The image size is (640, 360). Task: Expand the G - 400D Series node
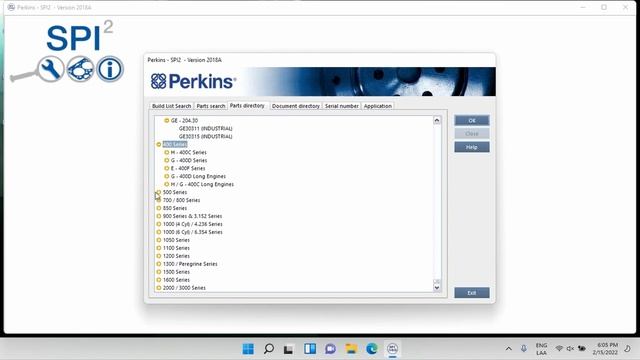(167, 160)
